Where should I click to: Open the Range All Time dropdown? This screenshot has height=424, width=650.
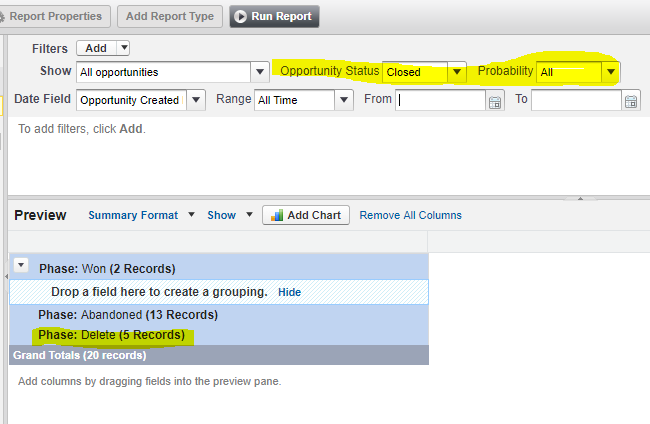344,100
